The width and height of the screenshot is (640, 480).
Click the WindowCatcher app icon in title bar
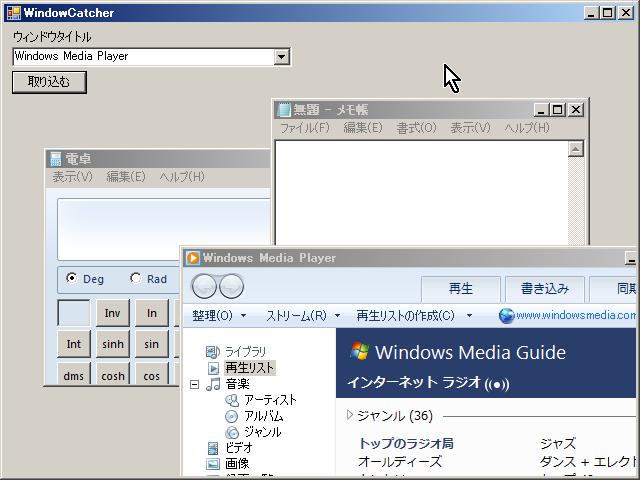(x=14, y=13)
